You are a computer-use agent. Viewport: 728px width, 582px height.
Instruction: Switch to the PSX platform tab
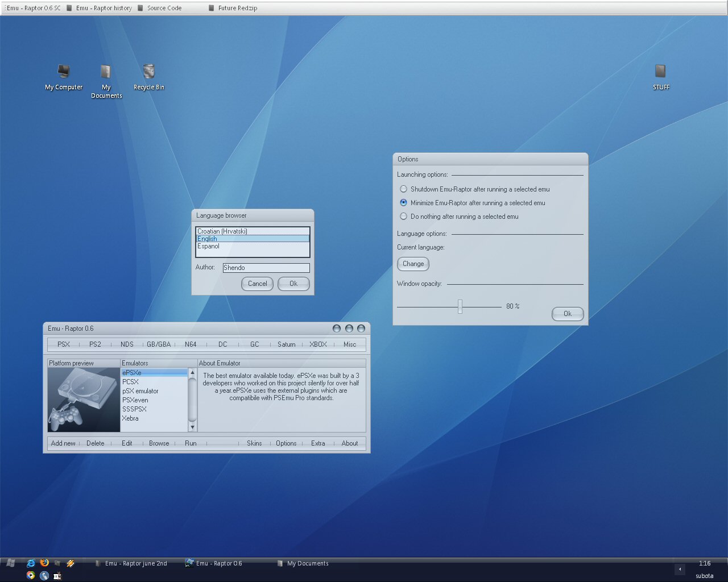click(x=64, y=344)
